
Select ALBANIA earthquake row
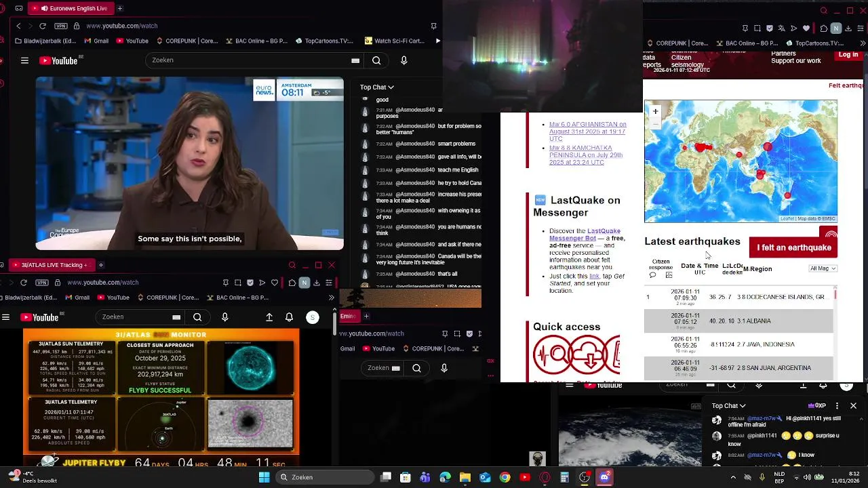click(738, 321)
